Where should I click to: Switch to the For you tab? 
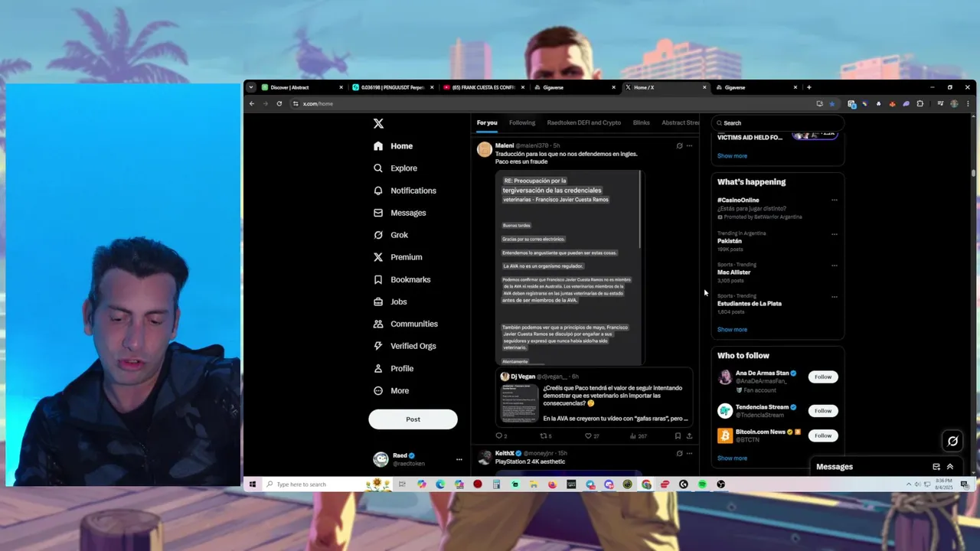click(487, 123)
